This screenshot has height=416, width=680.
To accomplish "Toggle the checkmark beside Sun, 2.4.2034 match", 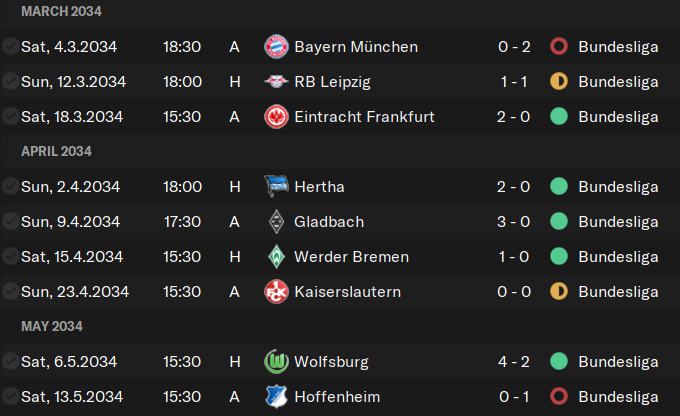I will (10, 187).
